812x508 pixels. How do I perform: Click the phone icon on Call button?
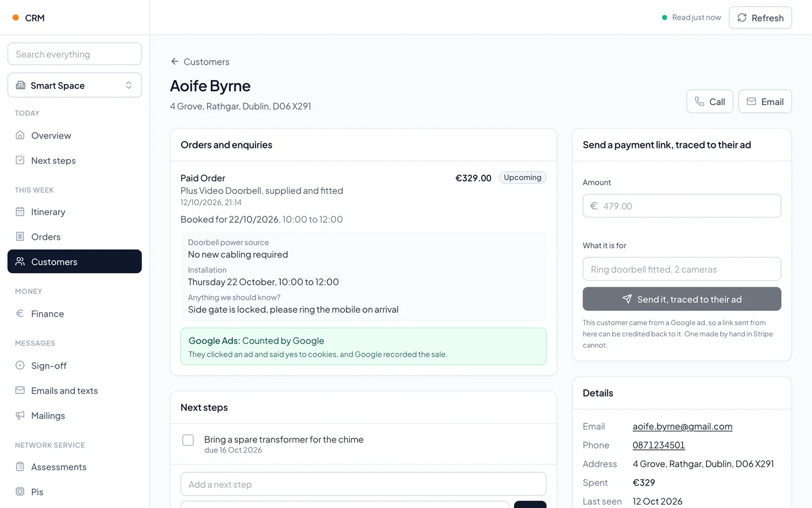coord(700,102)
